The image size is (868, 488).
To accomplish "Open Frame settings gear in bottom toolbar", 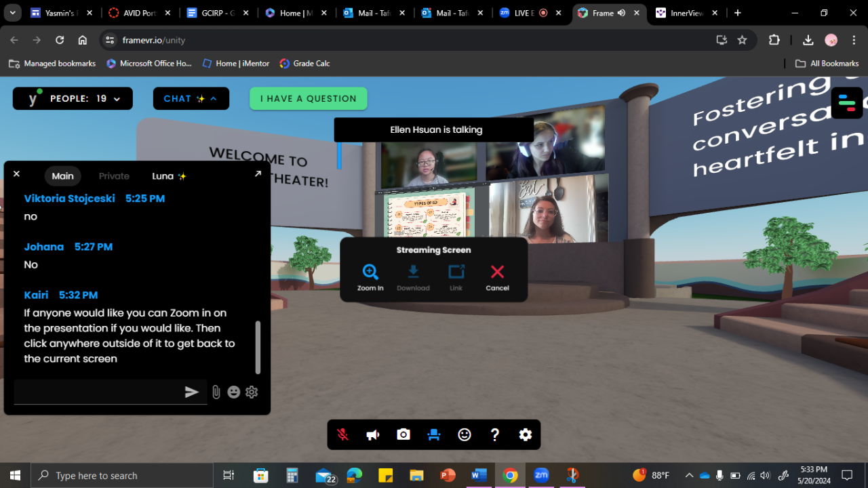I will point(526,435).
